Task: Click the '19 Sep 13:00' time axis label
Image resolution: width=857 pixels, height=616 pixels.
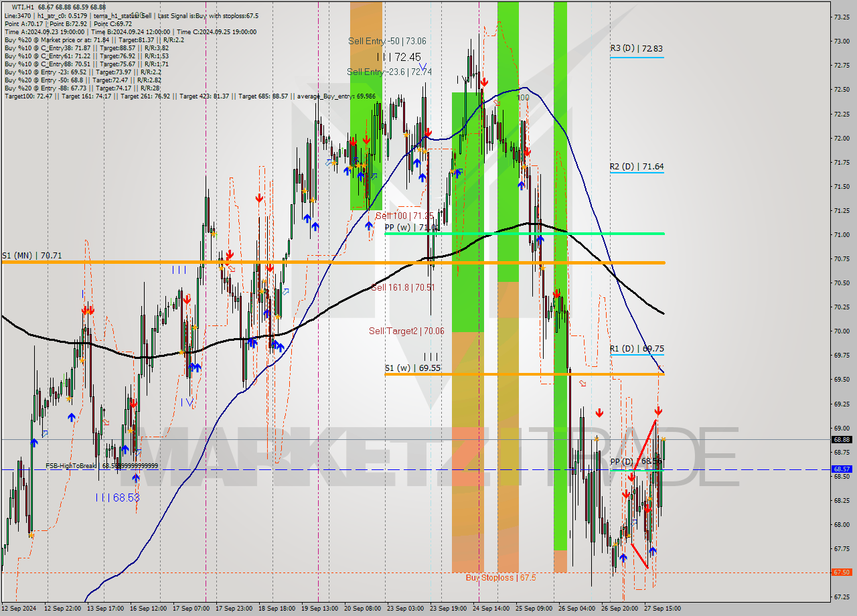Action: pyautogui.click(x=319, y=609)
